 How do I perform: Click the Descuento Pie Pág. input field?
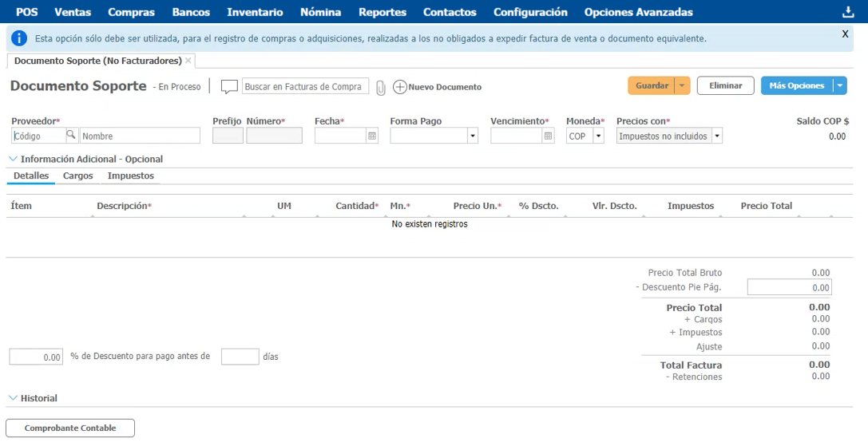pos(789,287)
